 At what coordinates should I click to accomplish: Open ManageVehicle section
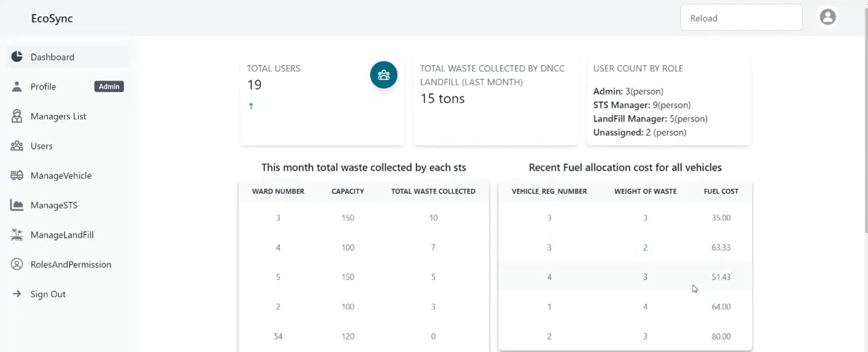(x=67, y=175)
